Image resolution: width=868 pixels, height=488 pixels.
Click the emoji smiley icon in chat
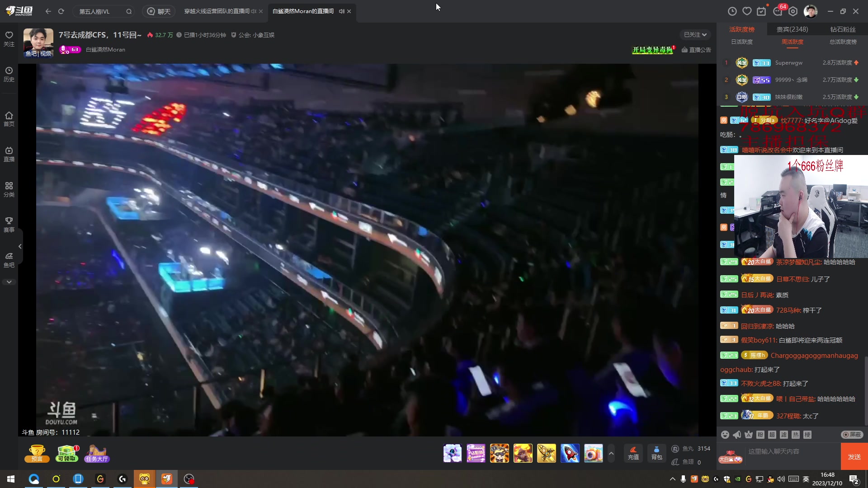tap(725, 435)
